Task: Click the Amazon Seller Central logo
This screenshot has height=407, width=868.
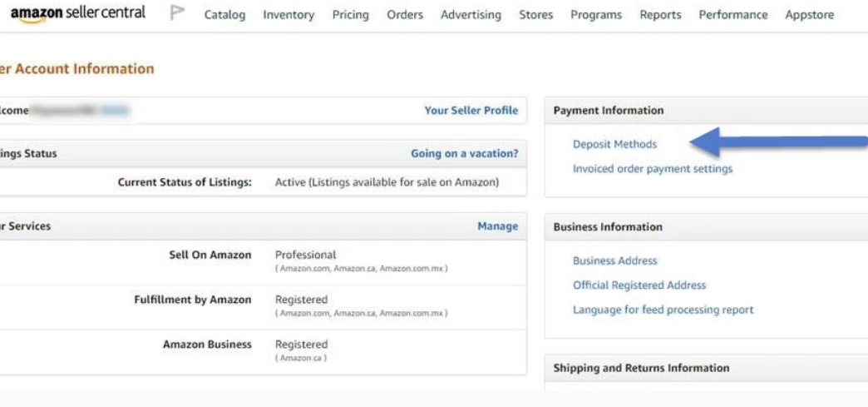Action: [x=77, y=14]
